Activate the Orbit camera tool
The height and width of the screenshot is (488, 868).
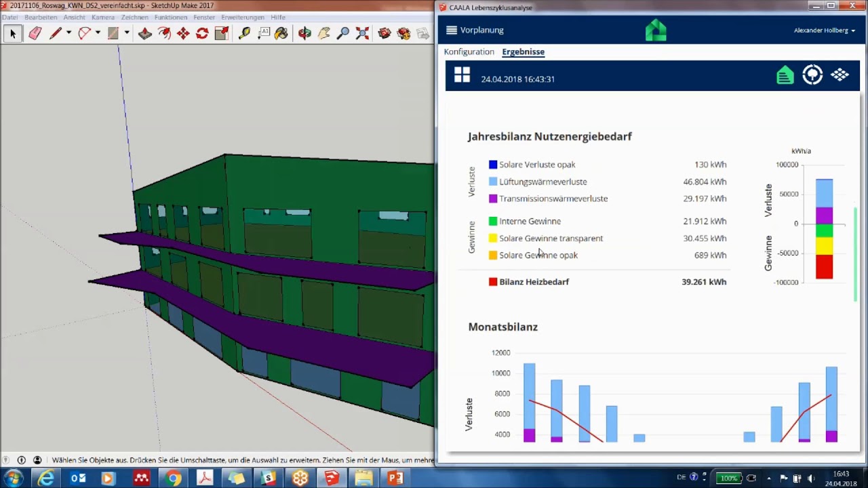coord(304,33)
